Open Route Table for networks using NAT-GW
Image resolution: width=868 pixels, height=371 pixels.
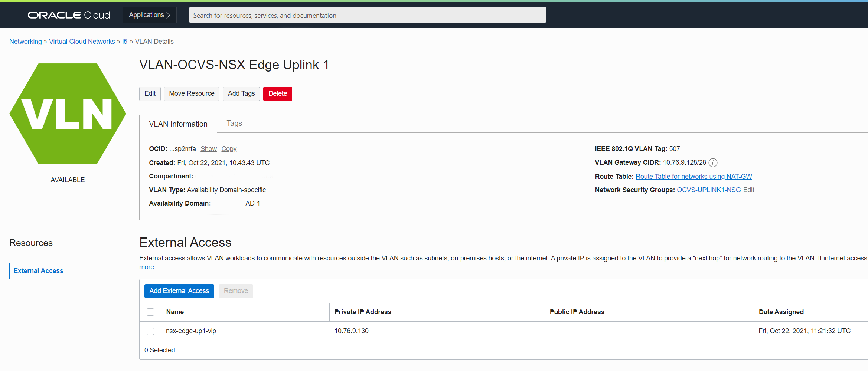point(694,177)
